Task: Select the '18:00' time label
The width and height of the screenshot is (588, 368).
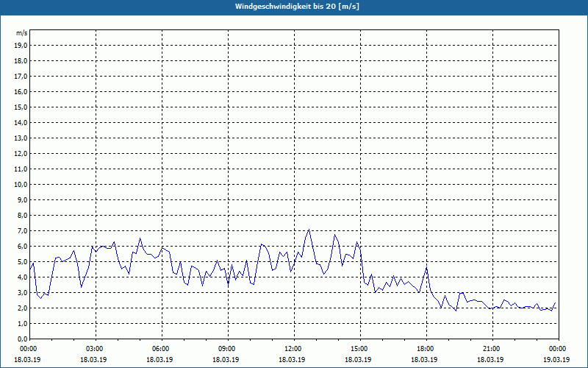Action: coord(426,349)
